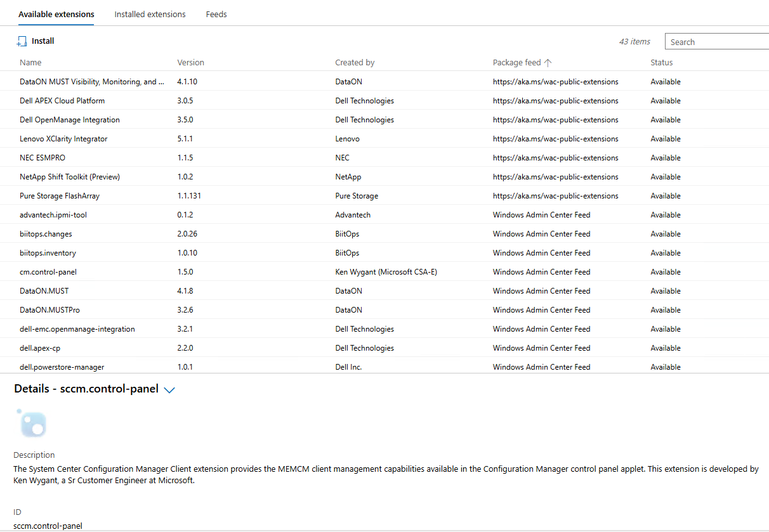Click the Package feed ascending sort arrow
The height and width of the screenshot is (532, 769).
pyautogui.click(x=548, y=63)
